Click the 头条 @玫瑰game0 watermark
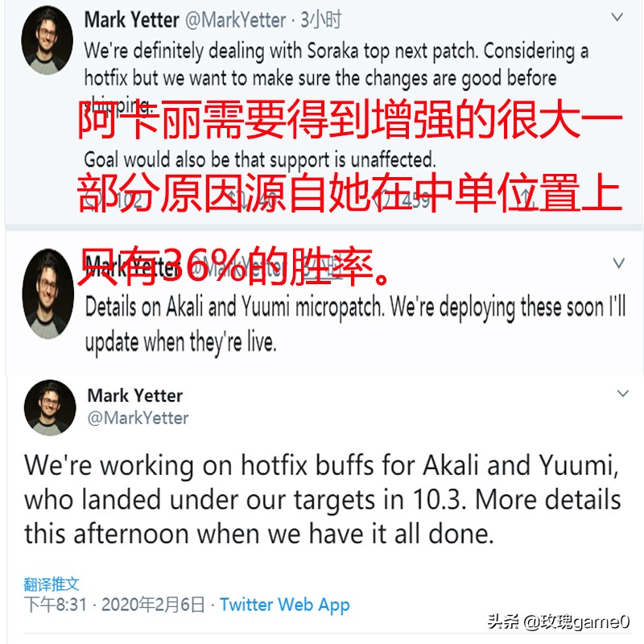 (x=558, y=621)
